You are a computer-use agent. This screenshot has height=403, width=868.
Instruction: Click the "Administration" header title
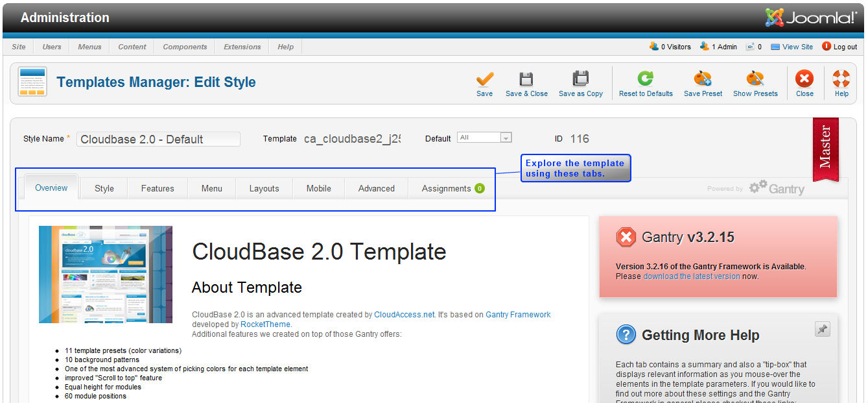pos(65,18)
